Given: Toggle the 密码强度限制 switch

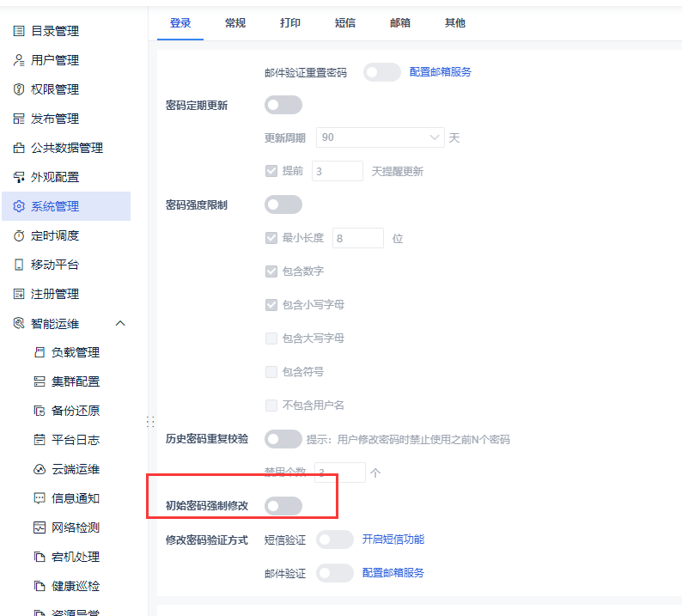Looking at the screenshot, I should click(x=283, y=204).
